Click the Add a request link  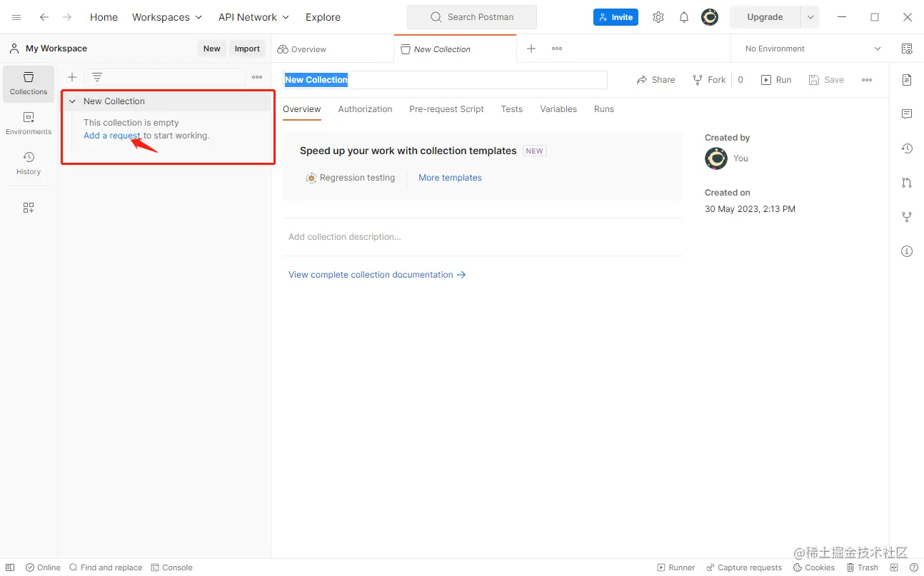click(112, 136)
